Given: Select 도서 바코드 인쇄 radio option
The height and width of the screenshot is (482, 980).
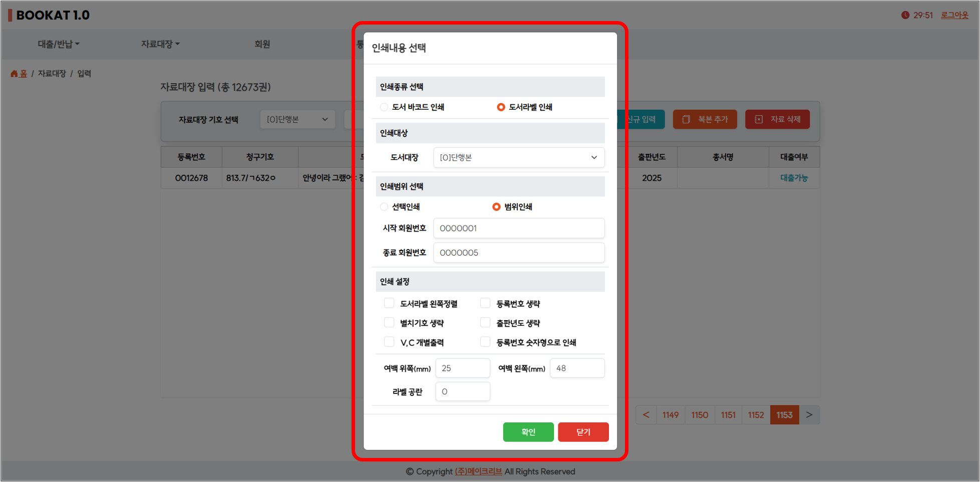Looking at the screenshot, I should [384, 107].
